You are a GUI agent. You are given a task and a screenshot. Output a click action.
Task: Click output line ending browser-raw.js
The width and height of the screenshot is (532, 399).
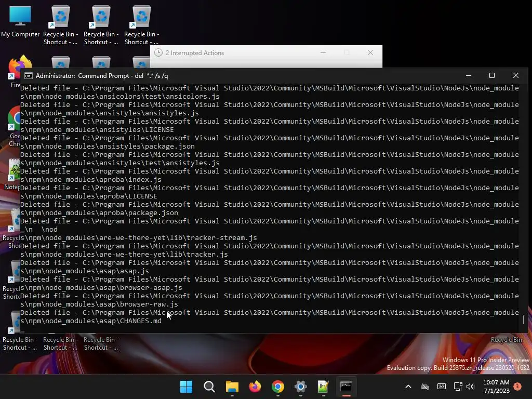[x=99, y=304]
